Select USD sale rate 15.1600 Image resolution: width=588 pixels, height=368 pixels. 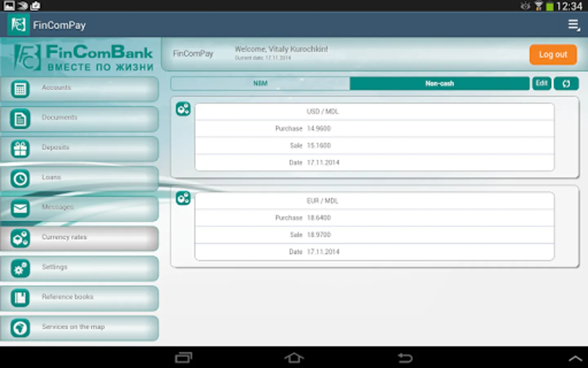click(319, 146)
